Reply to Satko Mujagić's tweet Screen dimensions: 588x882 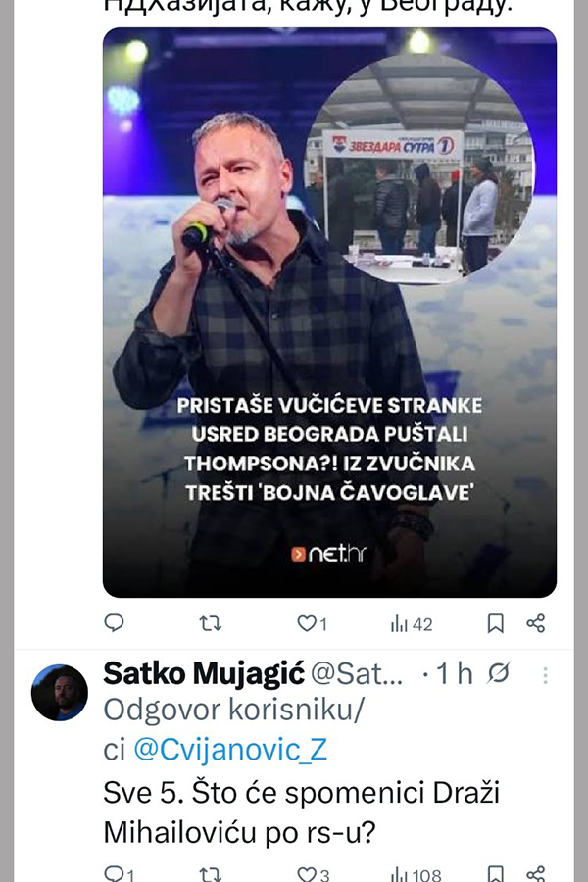pyautogui.click(x=115, y=874)
